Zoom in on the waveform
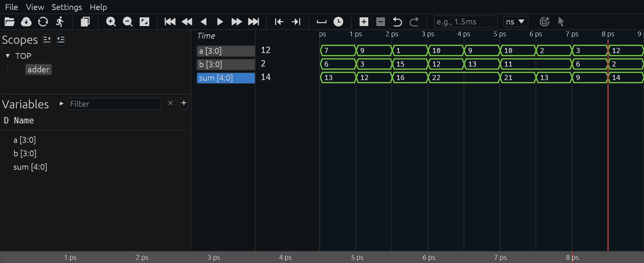The height and width of the screenshot is (263, 644). (111, 22)
